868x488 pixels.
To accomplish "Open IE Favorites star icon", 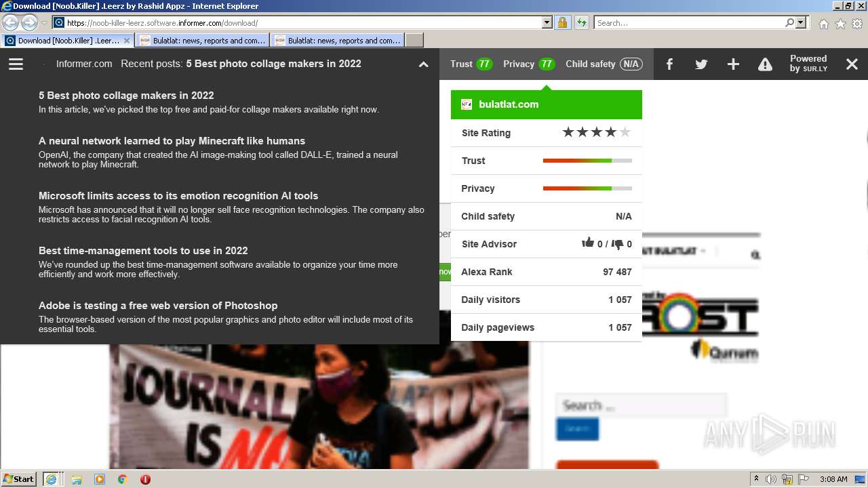I will [x=840, y=24].
